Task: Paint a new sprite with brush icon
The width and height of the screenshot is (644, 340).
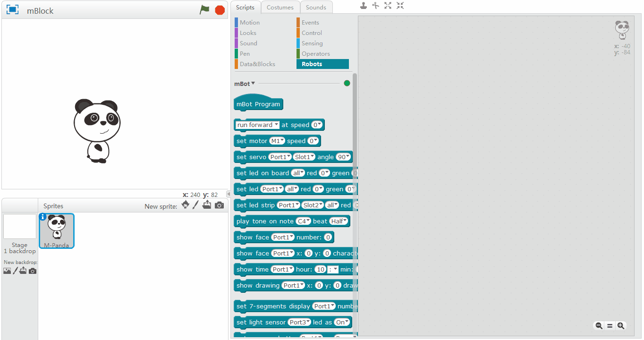Action: click(x=195, y=205)
